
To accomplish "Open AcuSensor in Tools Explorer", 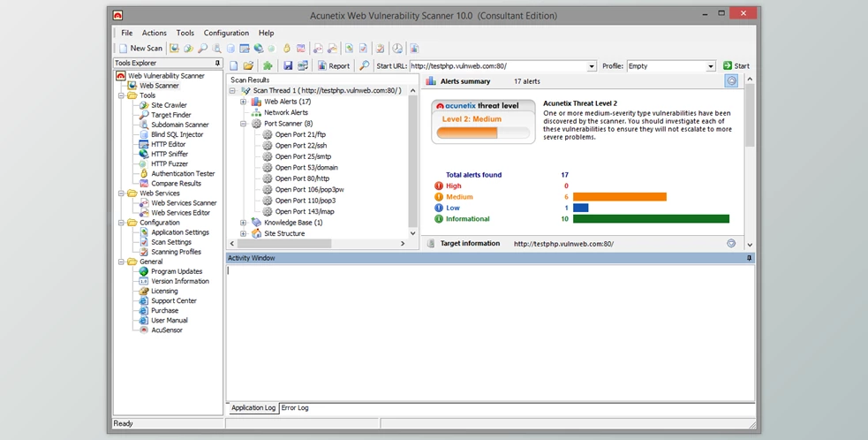I will 167,330.
